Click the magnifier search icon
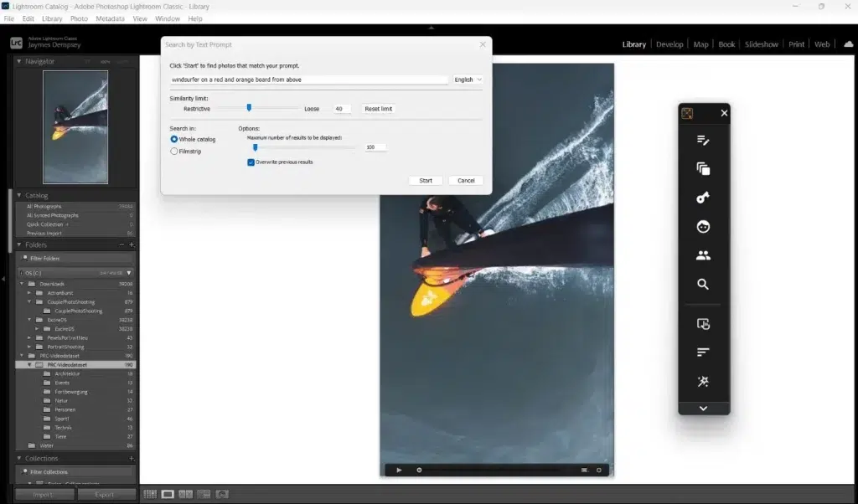 pyautogui.click(x=702, y=284)
